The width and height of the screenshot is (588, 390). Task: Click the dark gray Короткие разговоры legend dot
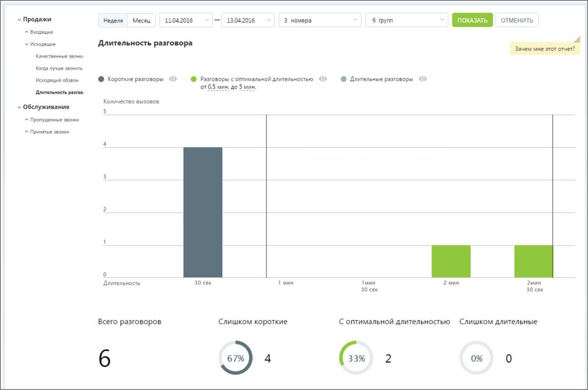click(x=101, y=79)
